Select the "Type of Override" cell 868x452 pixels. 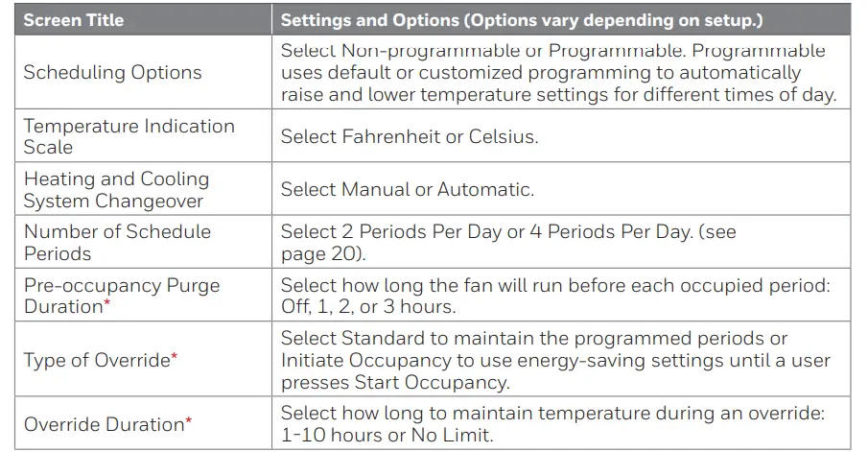(x=96, y=360)
